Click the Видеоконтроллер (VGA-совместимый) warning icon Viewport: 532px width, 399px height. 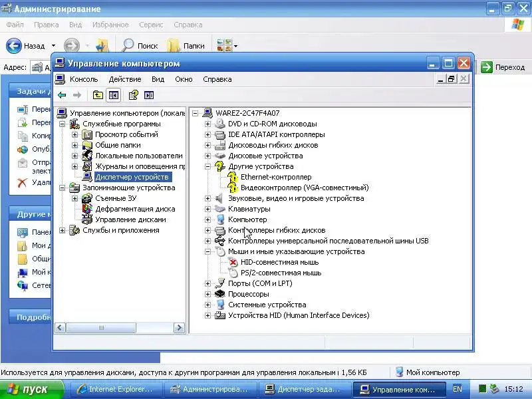click(232, 188)
